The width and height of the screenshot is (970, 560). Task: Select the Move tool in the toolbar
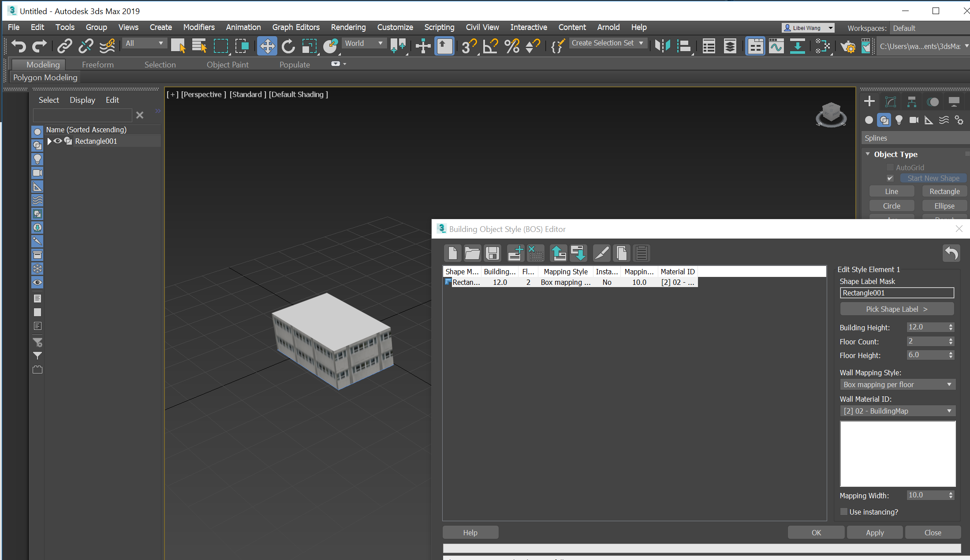coord(267,46)
